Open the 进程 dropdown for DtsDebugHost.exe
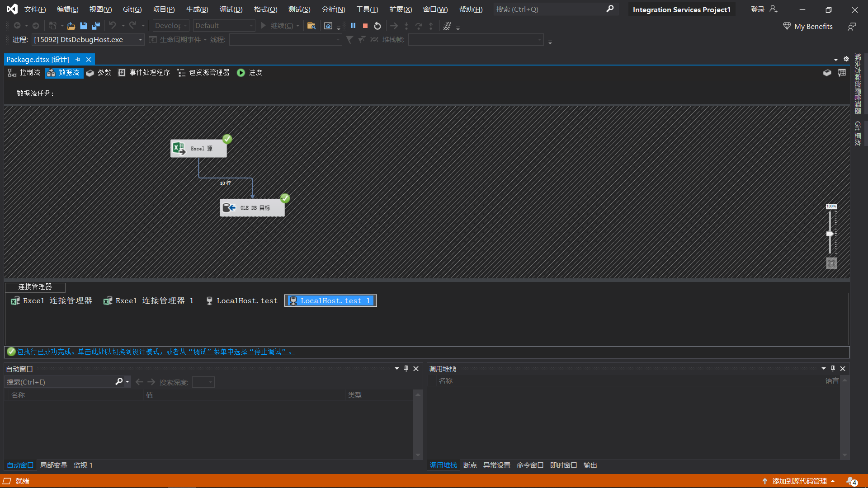 [140, 40]
